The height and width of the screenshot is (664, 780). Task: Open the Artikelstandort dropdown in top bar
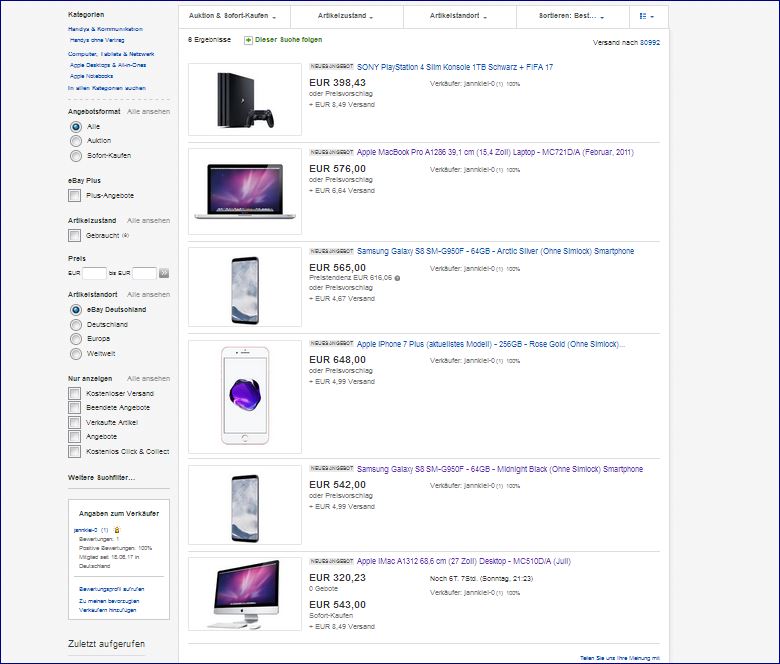click(460, 16)
